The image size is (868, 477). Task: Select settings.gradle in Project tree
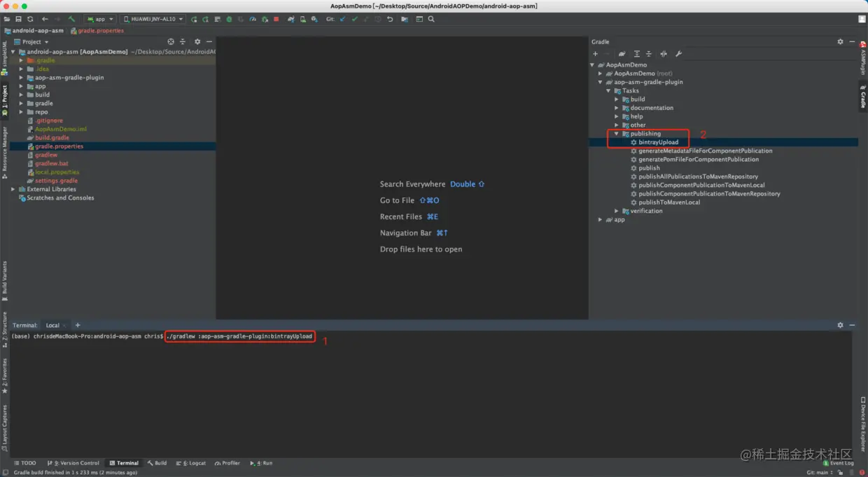(56, 181)
